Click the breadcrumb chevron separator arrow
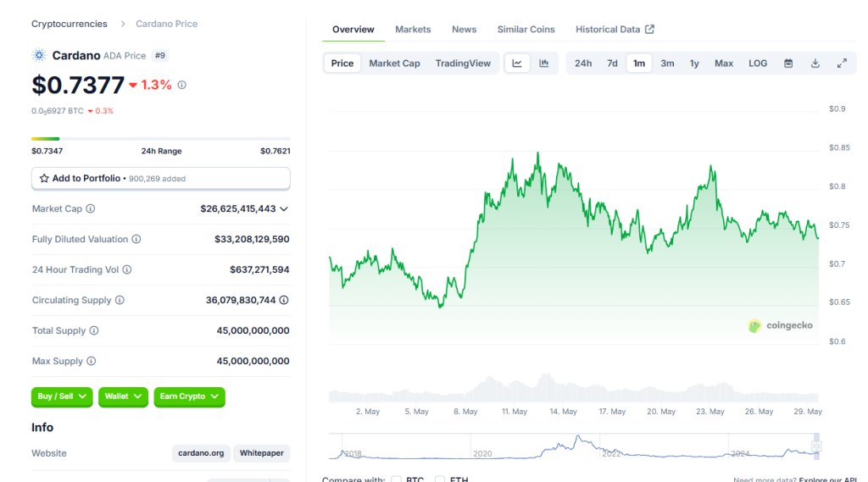The width and height of the screenshot is (868, 482). click(122, 24)
